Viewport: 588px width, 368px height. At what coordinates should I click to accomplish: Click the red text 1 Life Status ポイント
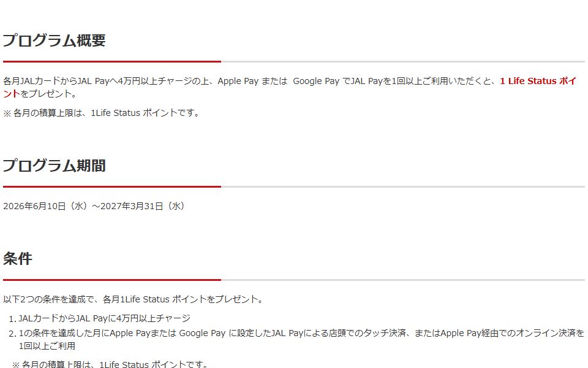[x=538, y=81]
